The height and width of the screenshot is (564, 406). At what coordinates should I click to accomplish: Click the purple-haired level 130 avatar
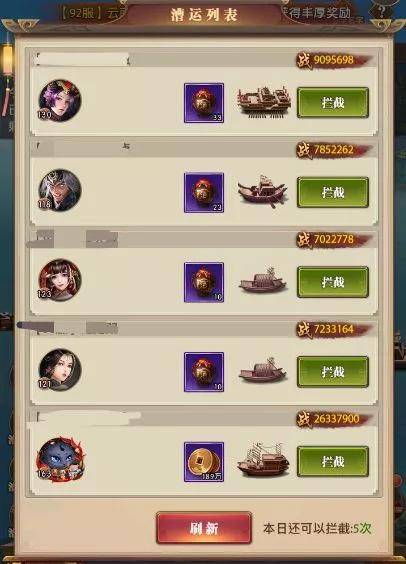coord(60,100)
